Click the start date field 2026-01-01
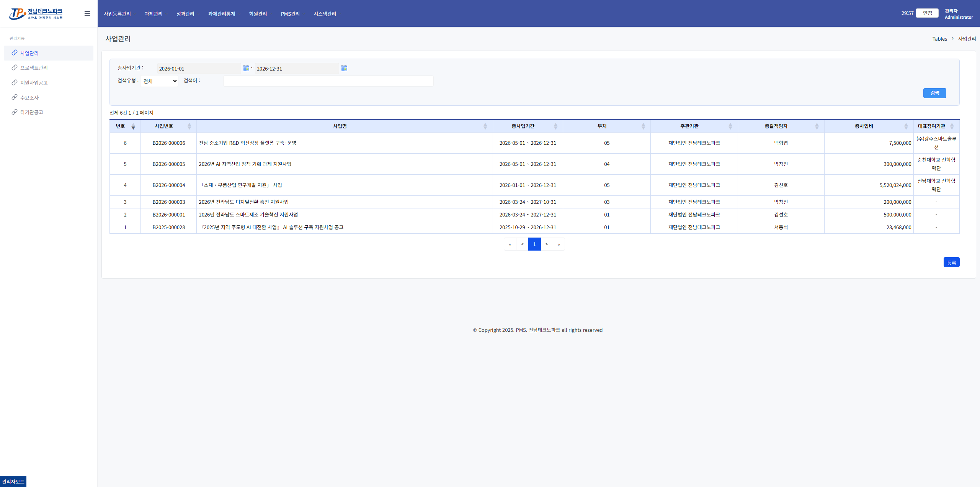 199,69
